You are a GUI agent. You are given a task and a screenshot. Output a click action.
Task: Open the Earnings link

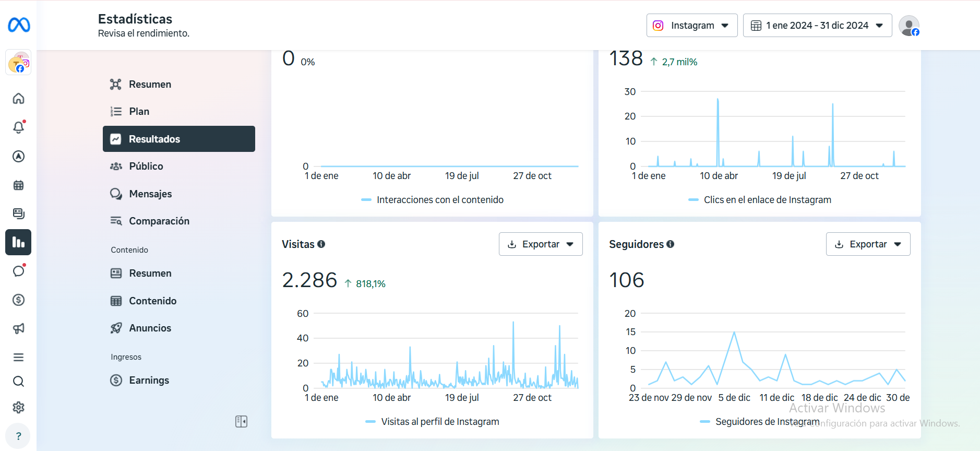149,381
